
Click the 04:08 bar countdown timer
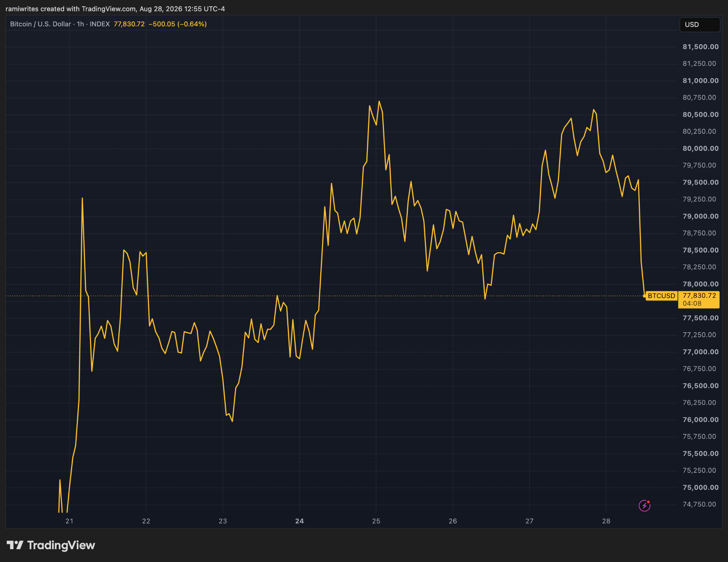point(692,303)
